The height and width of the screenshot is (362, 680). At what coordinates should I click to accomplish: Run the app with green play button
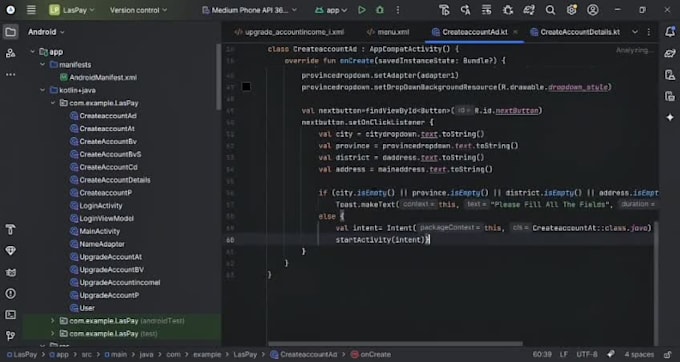click(x=362, y=10)
